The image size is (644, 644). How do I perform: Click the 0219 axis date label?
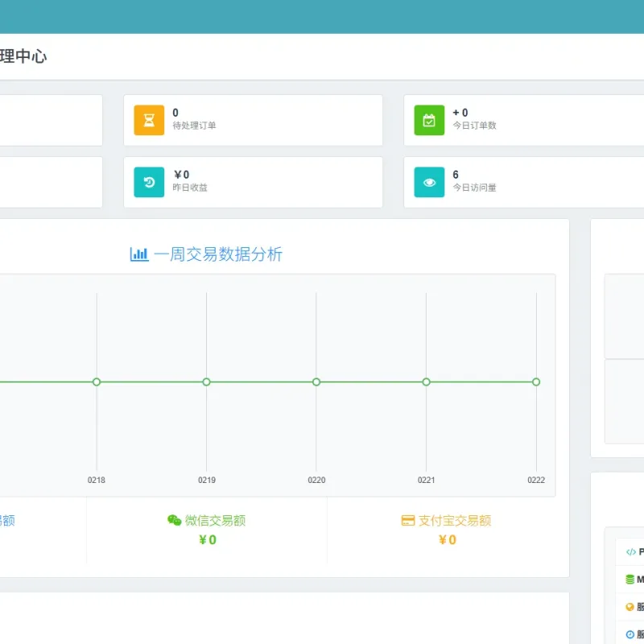207,480
